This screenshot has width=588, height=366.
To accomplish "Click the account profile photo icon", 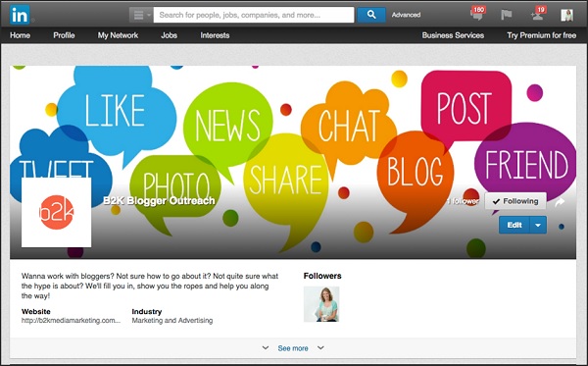I will pos(566,15).
